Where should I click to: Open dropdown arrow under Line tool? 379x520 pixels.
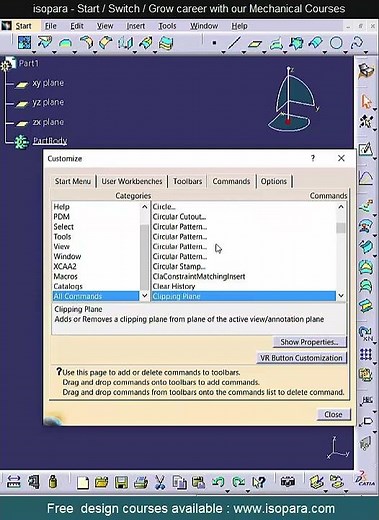243,52
